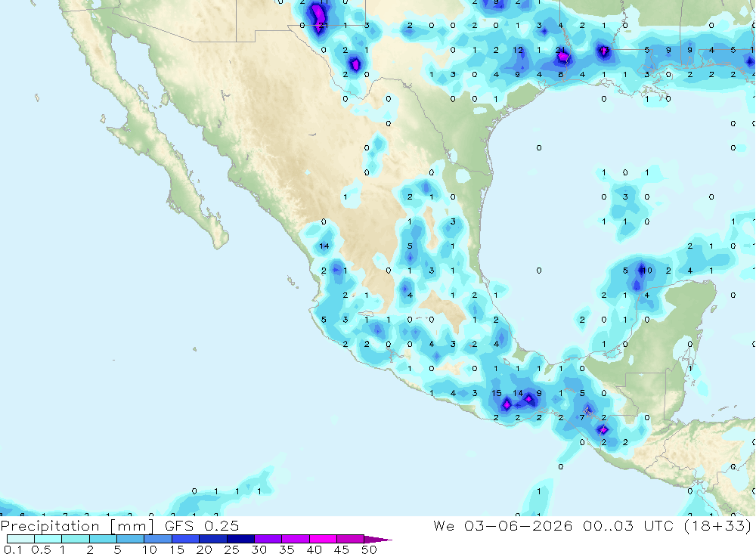
Task: Click the 10–15 mm legend color swatch
Action: tap(158, 539)
